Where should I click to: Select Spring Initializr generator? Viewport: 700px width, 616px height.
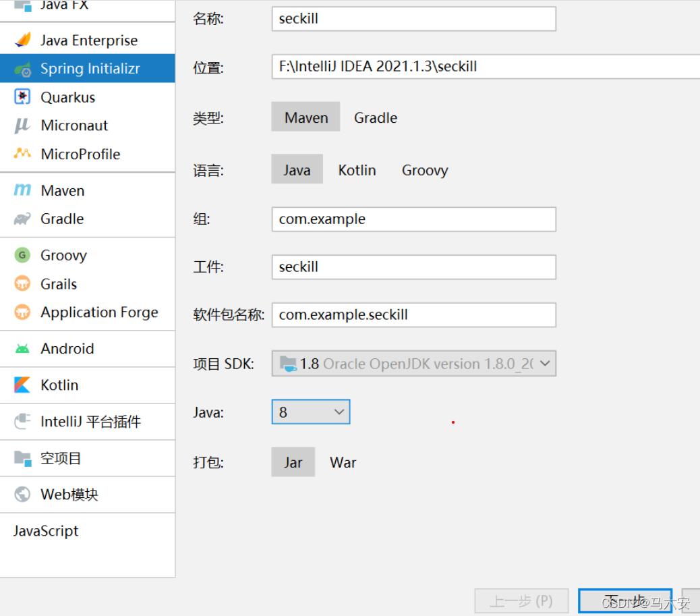(x=88, y=68)
